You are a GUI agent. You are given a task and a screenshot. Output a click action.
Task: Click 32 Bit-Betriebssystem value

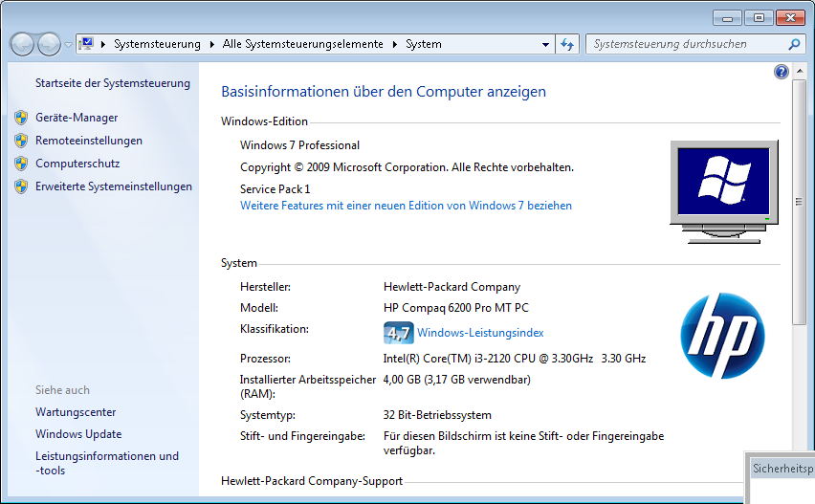[x=437, y=415]
